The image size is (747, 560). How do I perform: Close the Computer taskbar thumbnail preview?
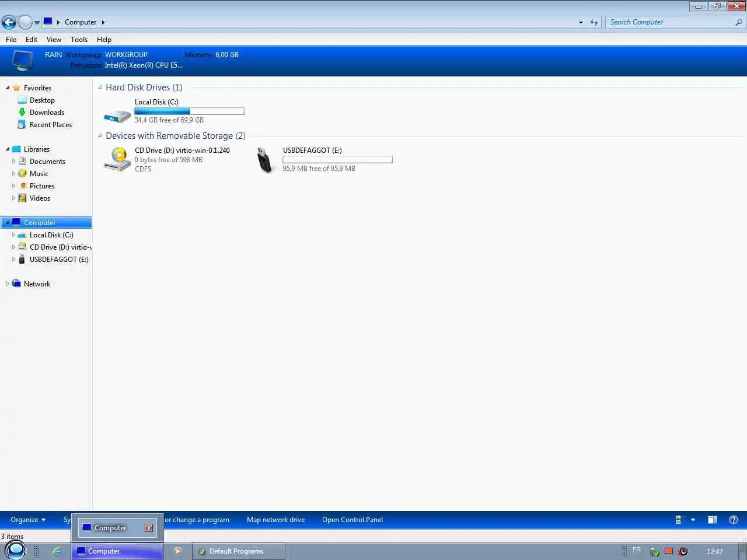149,528
